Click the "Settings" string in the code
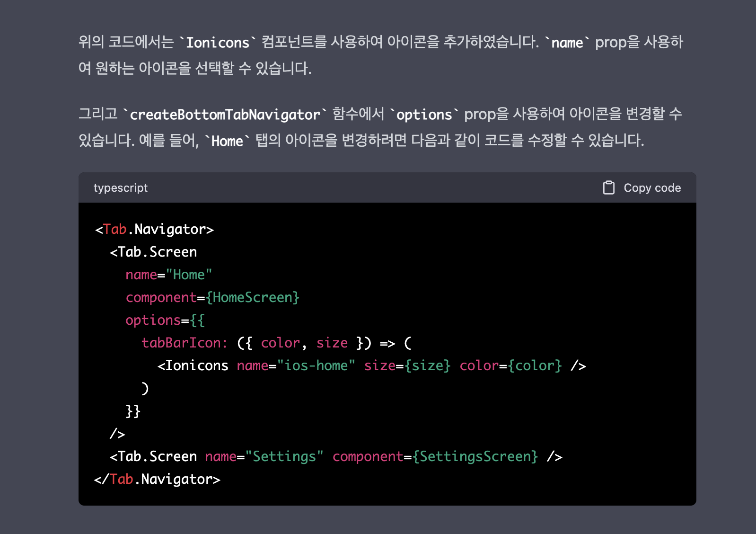Viewport: 756px width, 534px height. 284,457
